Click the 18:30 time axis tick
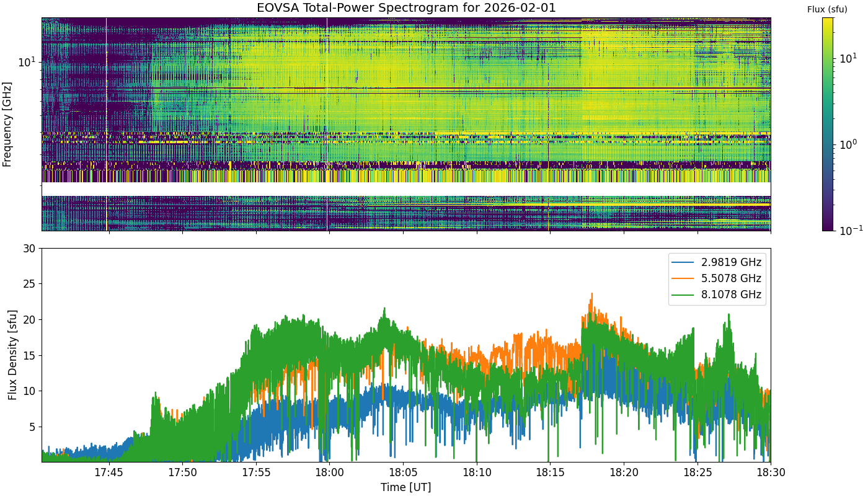Viewport: 868px width, 496px height. click(770, 472)
